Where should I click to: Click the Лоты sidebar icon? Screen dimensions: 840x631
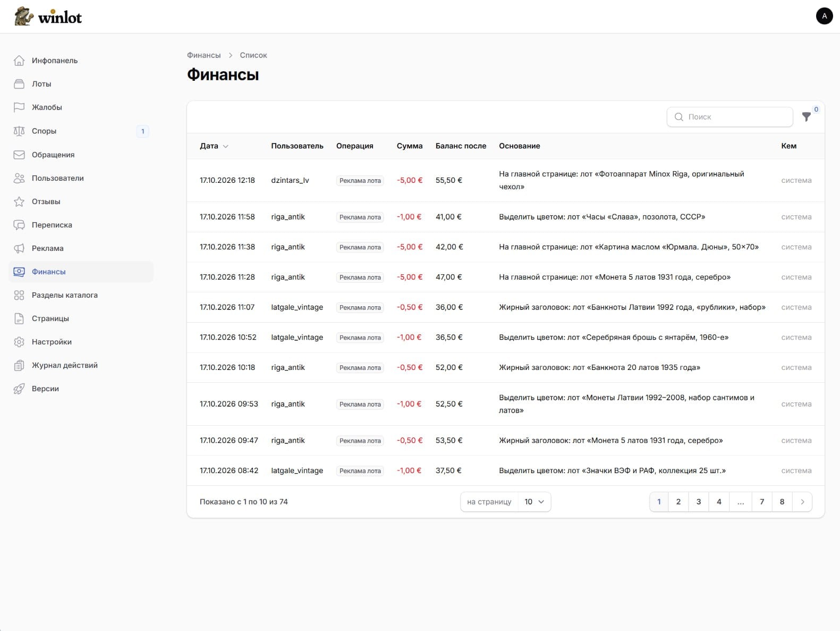(19, 84)
